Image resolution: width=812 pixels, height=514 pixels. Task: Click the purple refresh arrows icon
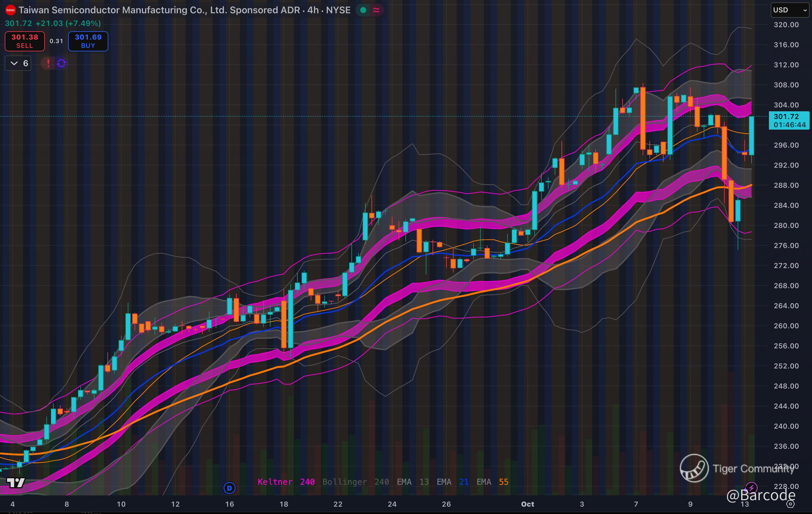(x=61, y=63)
